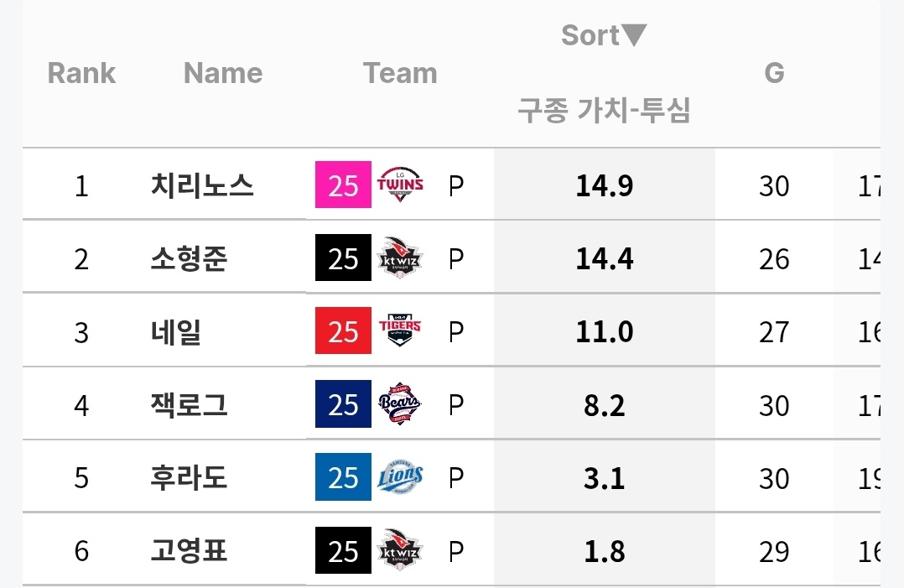
Task: Open player profile for 고영표
Action: 189,551
